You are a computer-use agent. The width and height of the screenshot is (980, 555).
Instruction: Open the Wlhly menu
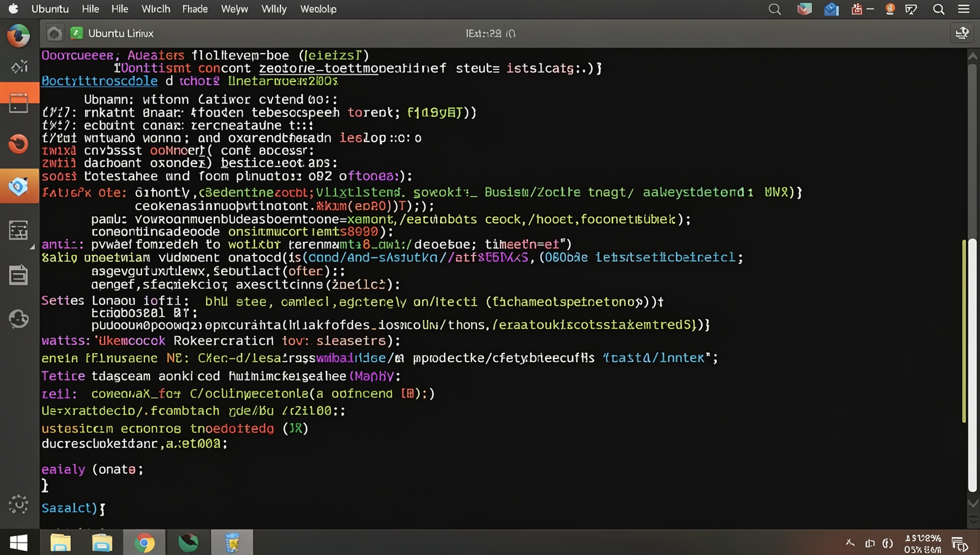tap(274, 9)
